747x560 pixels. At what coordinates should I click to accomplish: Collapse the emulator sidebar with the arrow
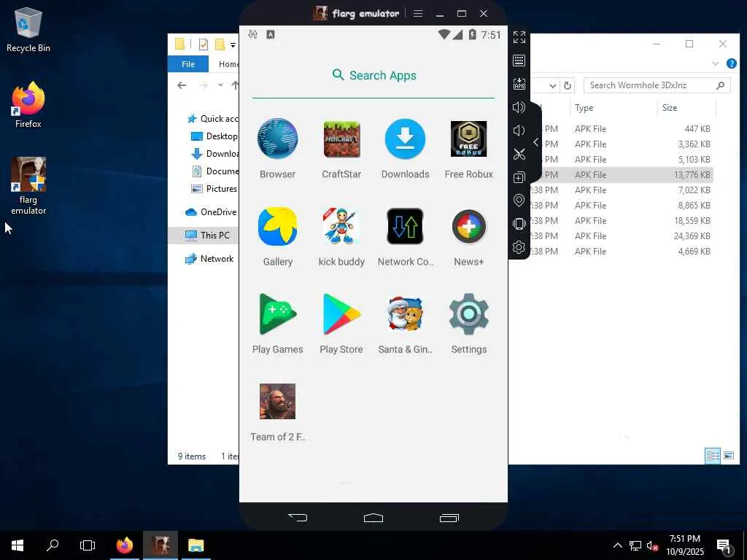pos(536,142)
